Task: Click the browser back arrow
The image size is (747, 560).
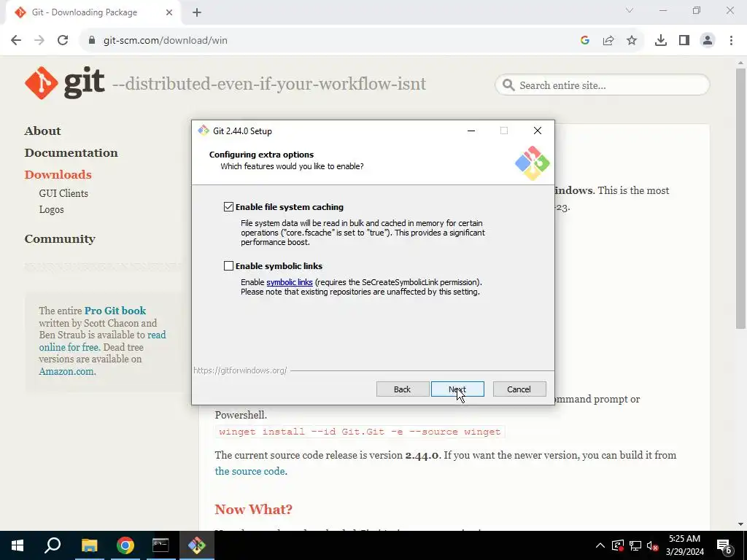Action: coord(16,41)
